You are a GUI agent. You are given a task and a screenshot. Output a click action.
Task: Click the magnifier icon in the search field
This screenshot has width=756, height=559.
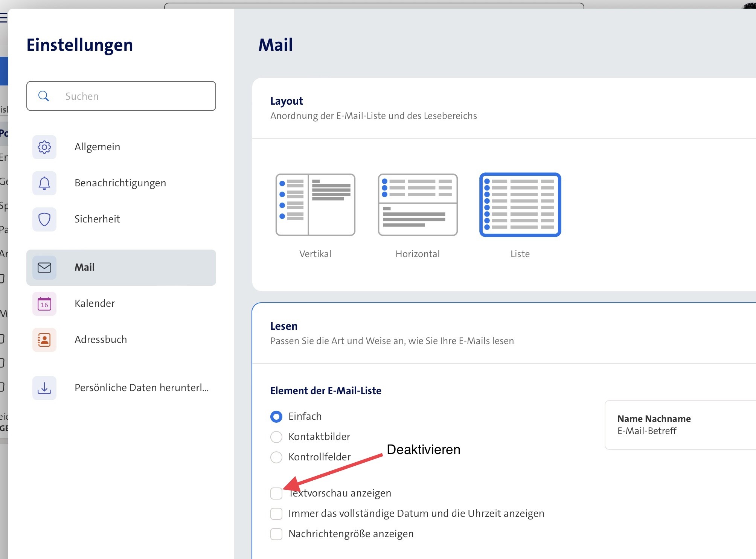point(44,96)
